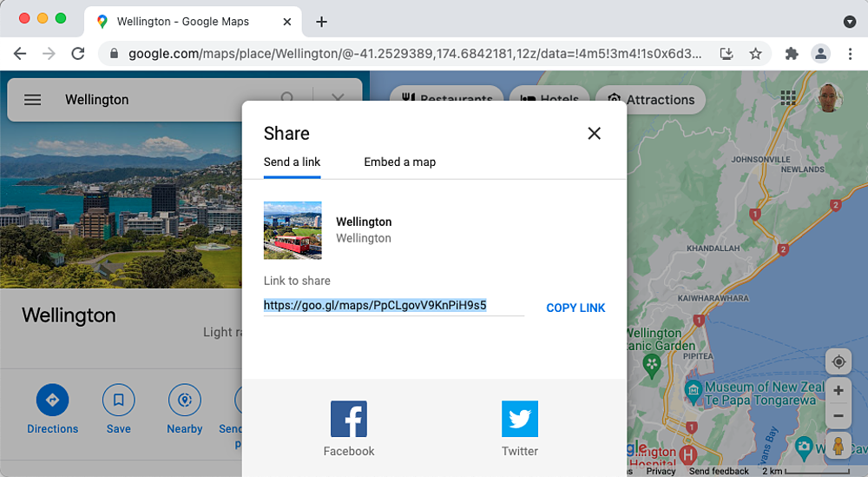Click the Directions icon button
The width and height of the screenshot is (868, 477).
52,401
